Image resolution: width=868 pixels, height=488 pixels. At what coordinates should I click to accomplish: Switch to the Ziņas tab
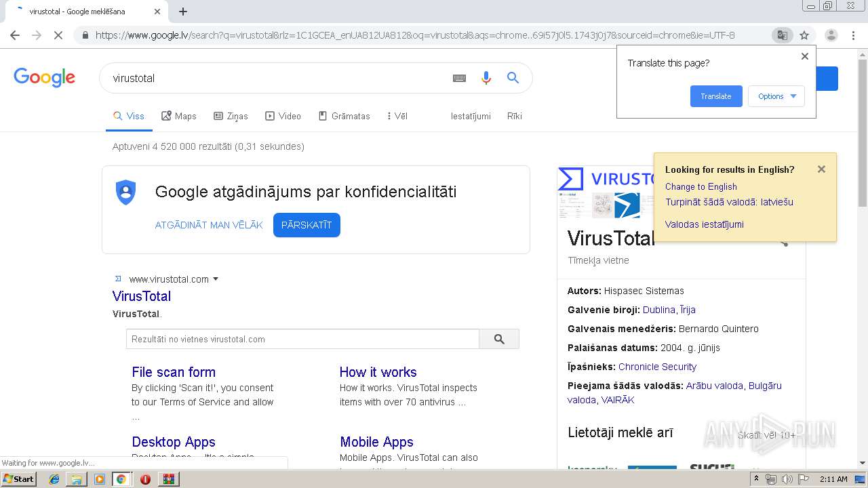231,116
